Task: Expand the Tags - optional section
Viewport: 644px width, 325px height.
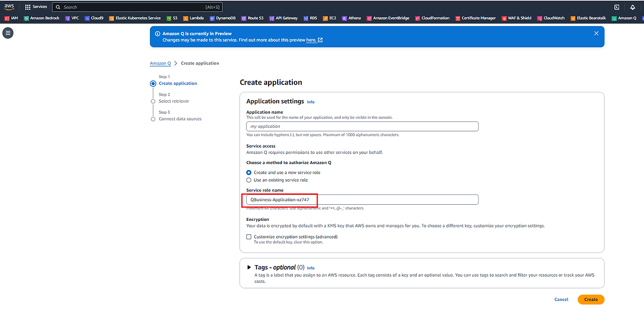Action: point(249,268)
